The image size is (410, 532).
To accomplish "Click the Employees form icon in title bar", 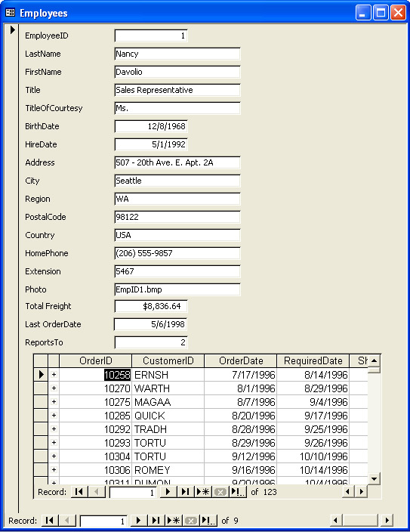I will click(x=10, y=13).
